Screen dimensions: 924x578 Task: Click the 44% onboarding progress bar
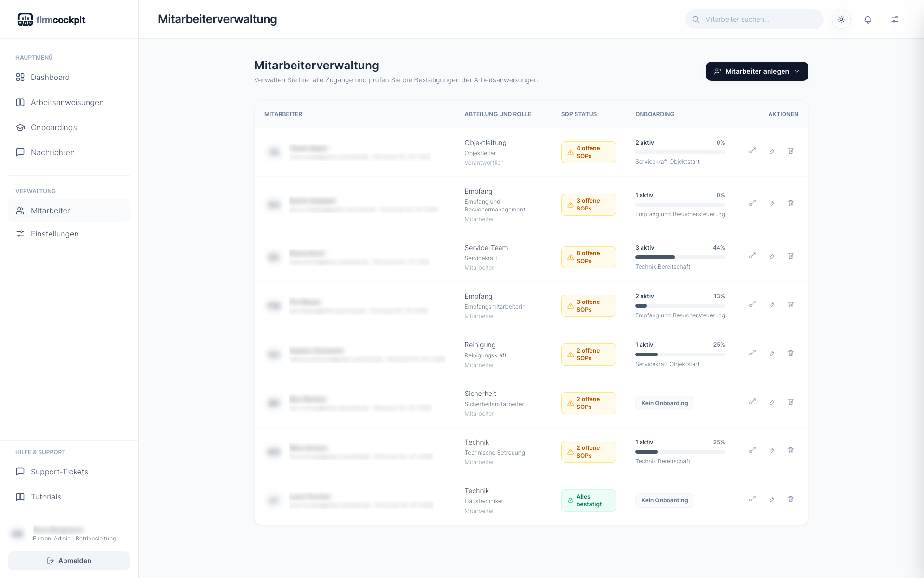click(680, 257)
